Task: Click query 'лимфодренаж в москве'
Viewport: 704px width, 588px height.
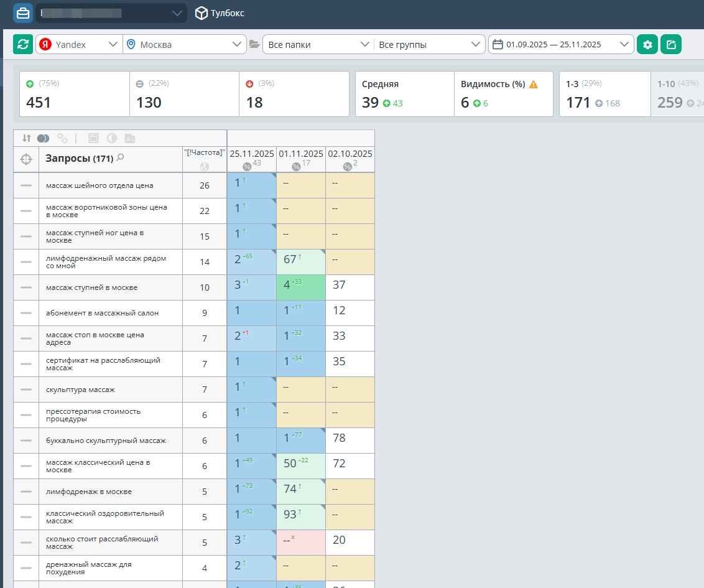Action: pos(89,492)
